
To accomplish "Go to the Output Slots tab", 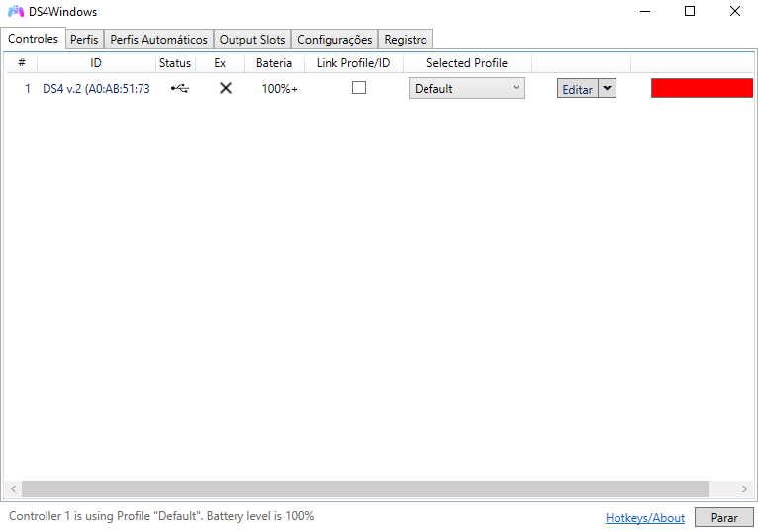I will [252, 40].
